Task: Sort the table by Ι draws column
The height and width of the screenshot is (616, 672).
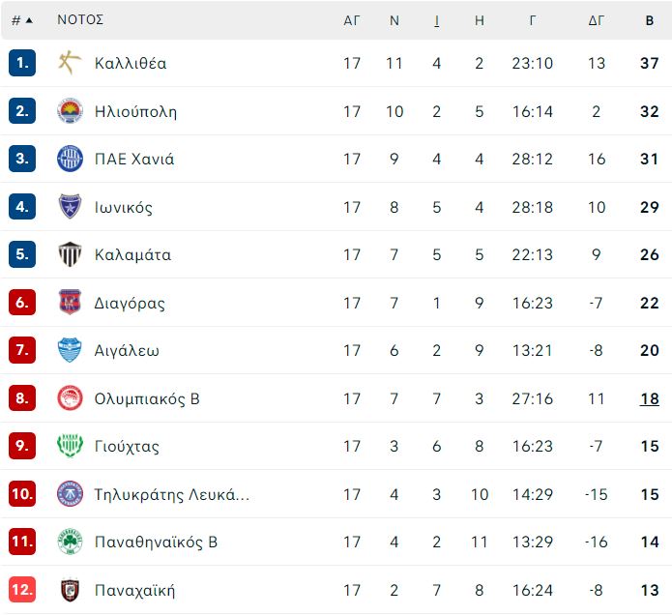Action: (x=436, y=20)
